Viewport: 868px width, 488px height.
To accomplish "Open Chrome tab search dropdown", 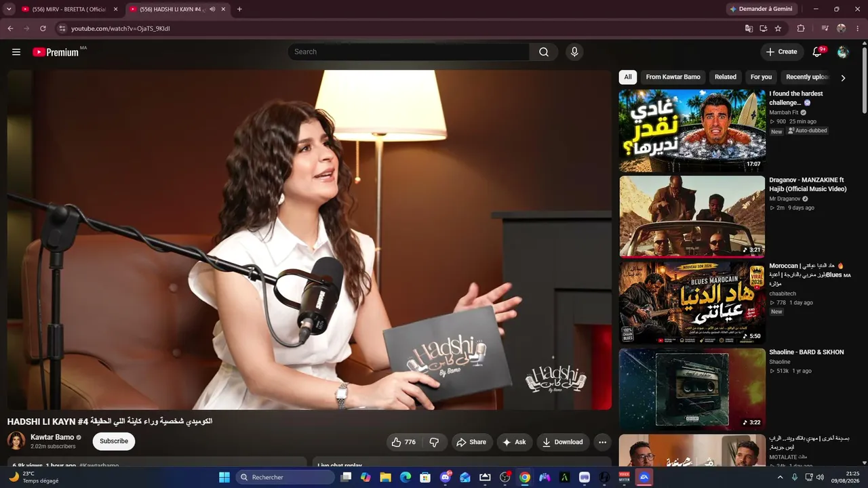I will point(9,9).
